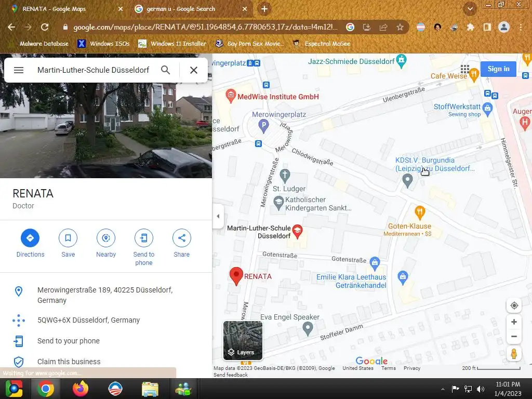Open Windows ISOs bookmark
Screen dimensions: 532x399
tap(104, 44)
